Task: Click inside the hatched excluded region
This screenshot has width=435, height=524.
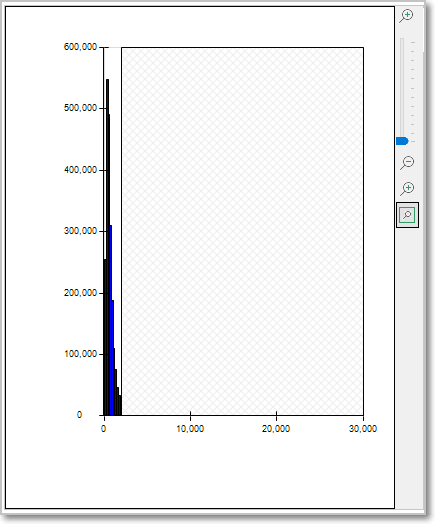Action: click(243, 231)
